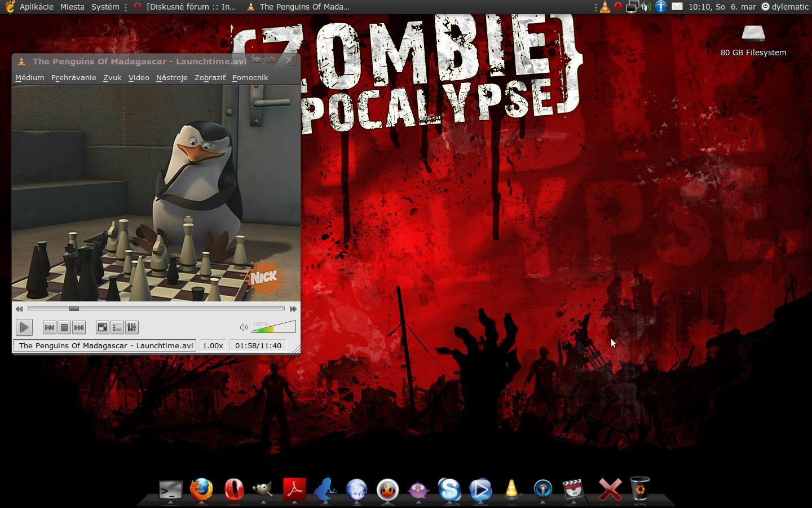Viewport: 812px width, 508px height.
Task: Jump backward using the rewind arrows
Action: coord(19,309)
